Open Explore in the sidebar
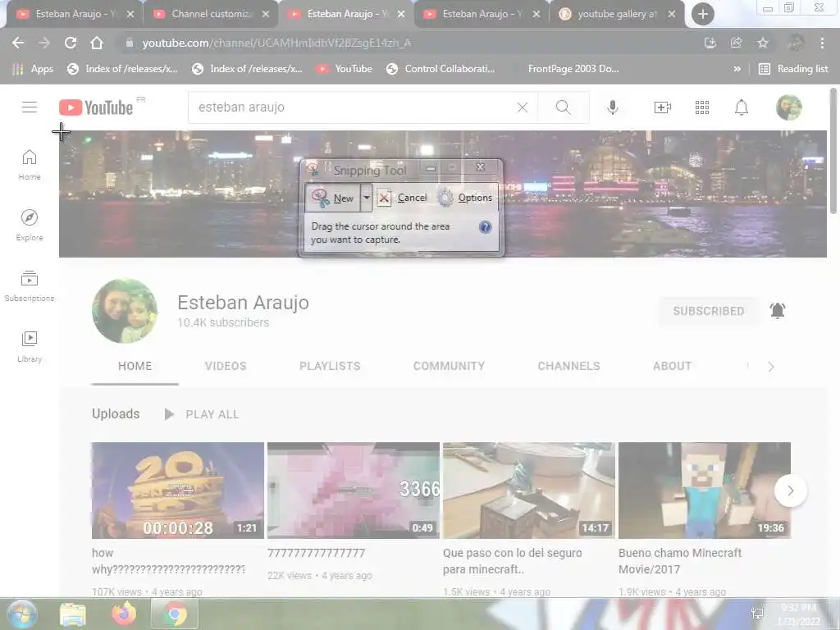Screen dimensions: 840x630 [x=30, y=225]
